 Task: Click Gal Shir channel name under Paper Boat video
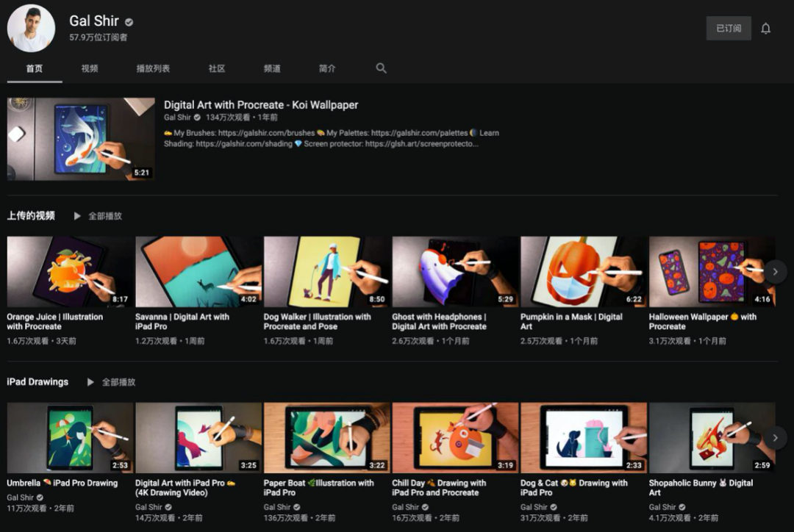277,507
